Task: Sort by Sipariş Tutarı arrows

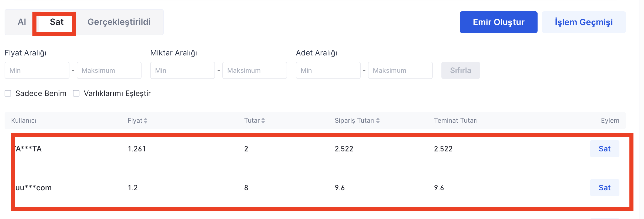Action: tap(378, 121)
